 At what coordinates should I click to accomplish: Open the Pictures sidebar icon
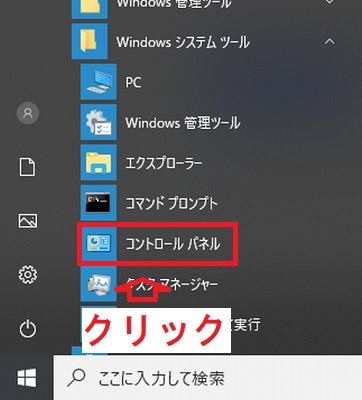pyautogui.click(x=28, y=220)
